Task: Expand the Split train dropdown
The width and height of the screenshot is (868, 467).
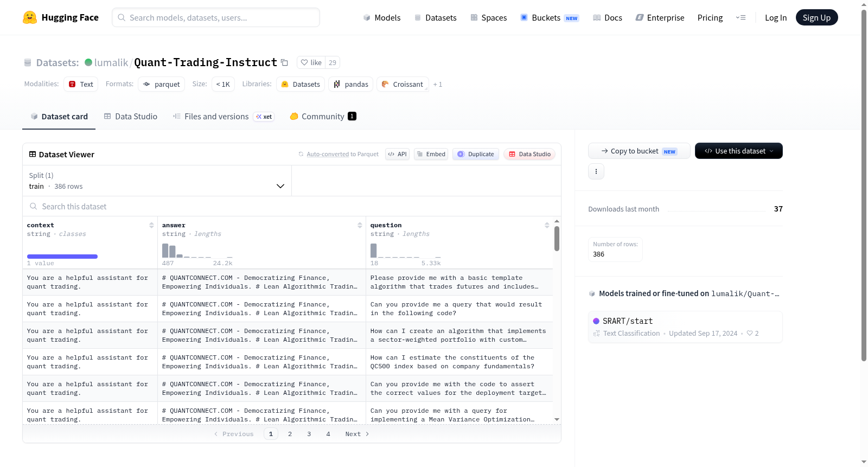Action: (157, 181)
